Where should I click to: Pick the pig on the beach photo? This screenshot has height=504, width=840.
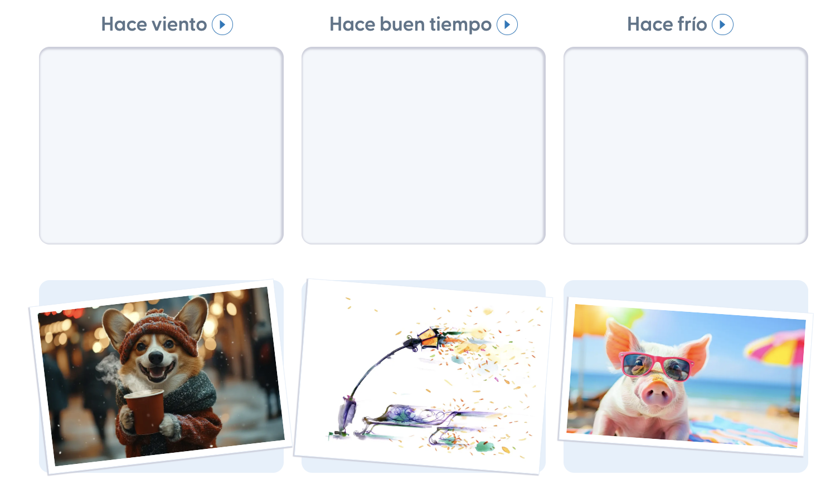(x=686, y=377)
